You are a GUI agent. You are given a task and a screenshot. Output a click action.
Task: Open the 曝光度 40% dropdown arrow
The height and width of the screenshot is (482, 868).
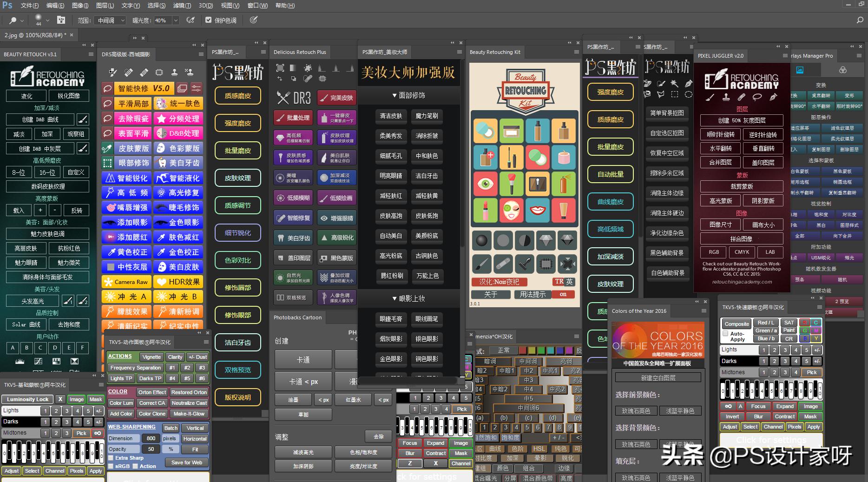click(x=176, y=20)
